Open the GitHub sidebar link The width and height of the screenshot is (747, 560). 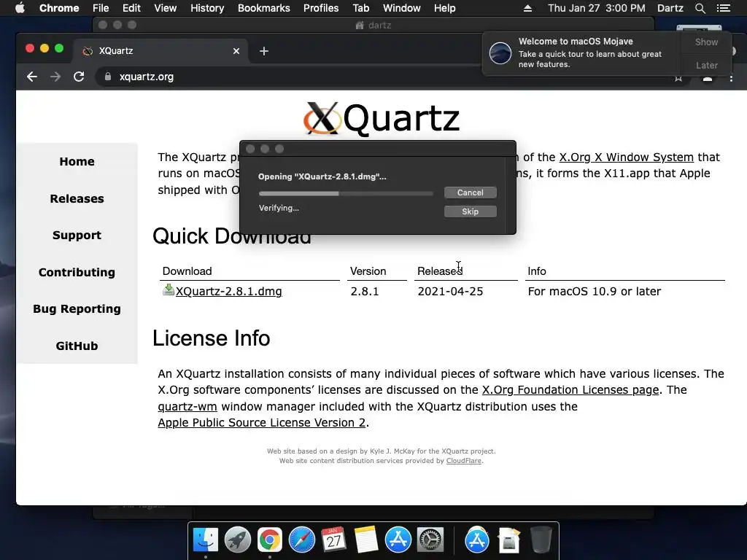(77, 346)
